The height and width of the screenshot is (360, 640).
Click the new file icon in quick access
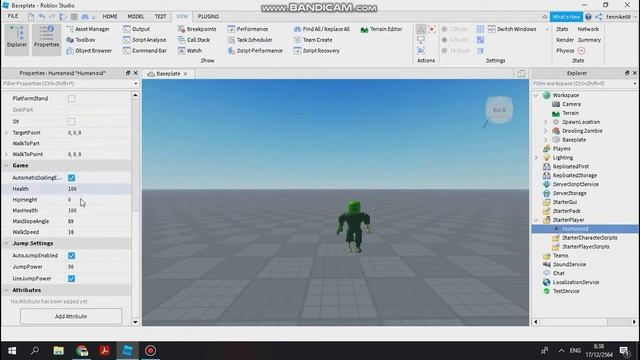31,17
